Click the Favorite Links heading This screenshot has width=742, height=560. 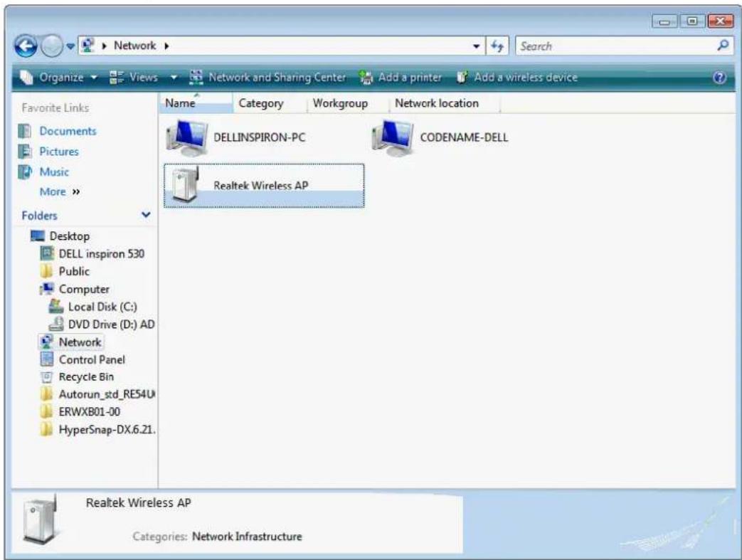point(55,108)
